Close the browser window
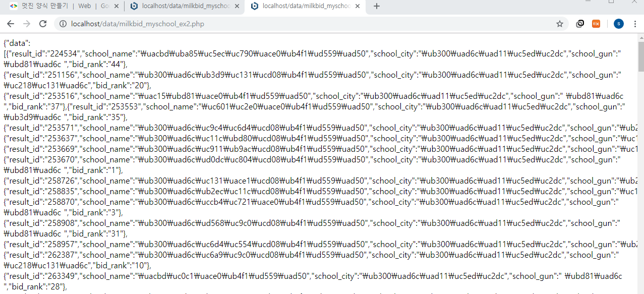 (635, 2)
